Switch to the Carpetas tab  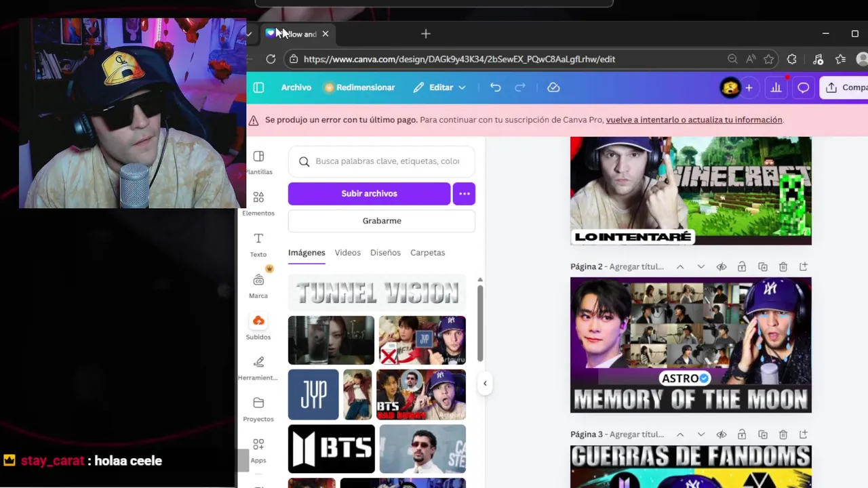click(427, 253)
